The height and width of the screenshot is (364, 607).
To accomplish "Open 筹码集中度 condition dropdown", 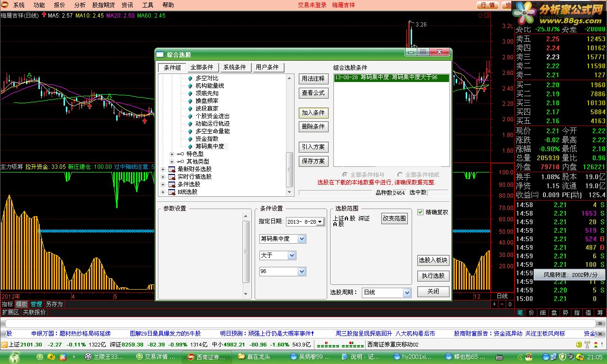I will [302, 239].
